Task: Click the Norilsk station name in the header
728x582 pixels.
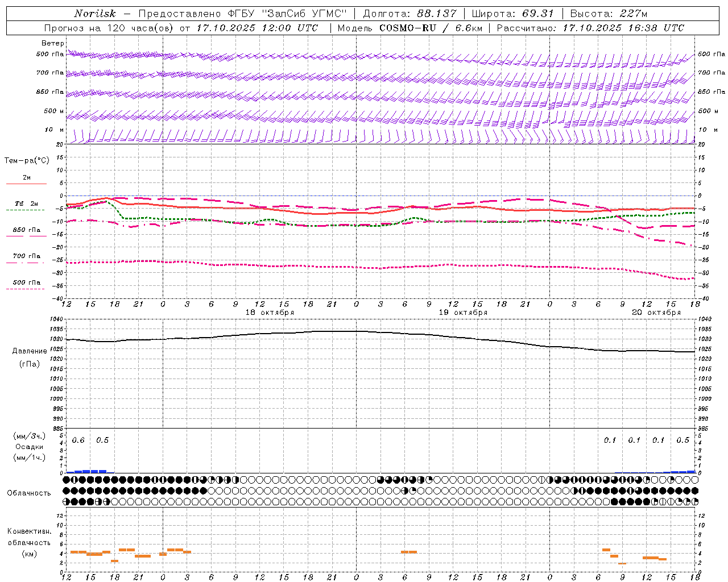Action: (x=95, y=14)
